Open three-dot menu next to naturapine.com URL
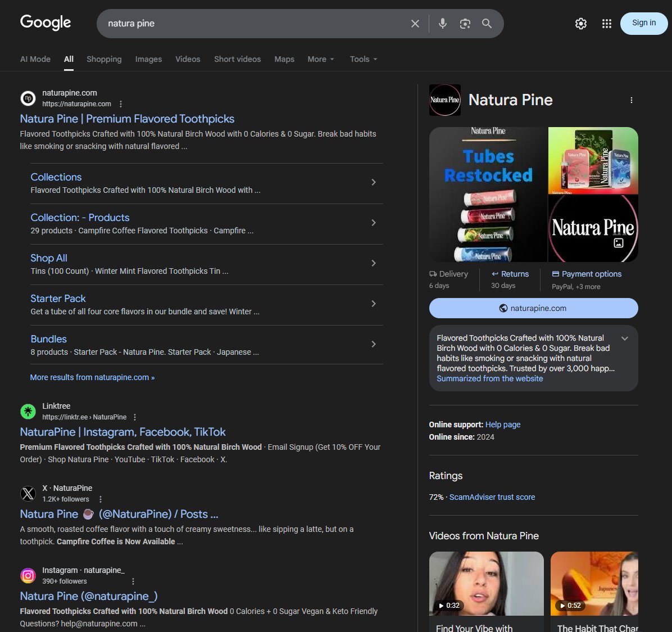The width and height of the screenshot is (672, 632). click(121, 104)
